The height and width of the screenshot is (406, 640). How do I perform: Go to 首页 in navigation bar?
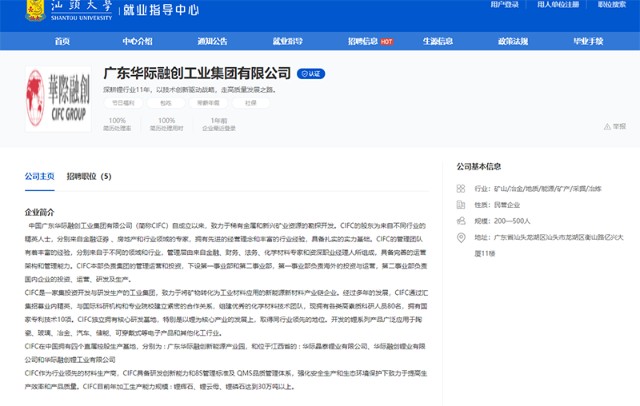click(62, 41)
